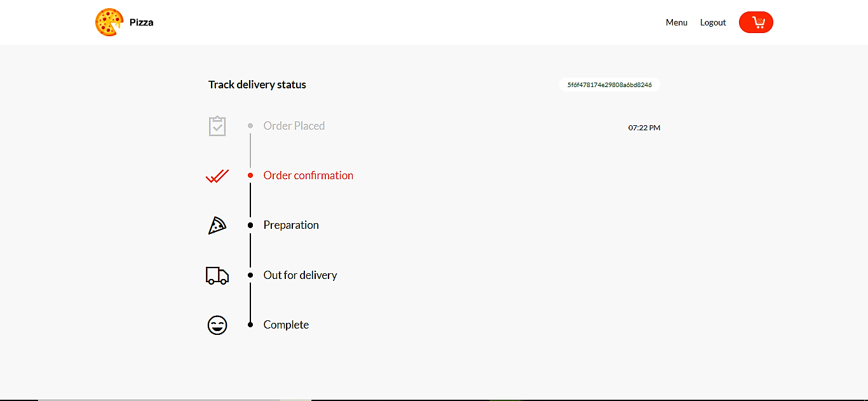Click the 07:22 PM timestamp
Image resolution: width=868 pixels, height=401 pixels.
point(644,127)
